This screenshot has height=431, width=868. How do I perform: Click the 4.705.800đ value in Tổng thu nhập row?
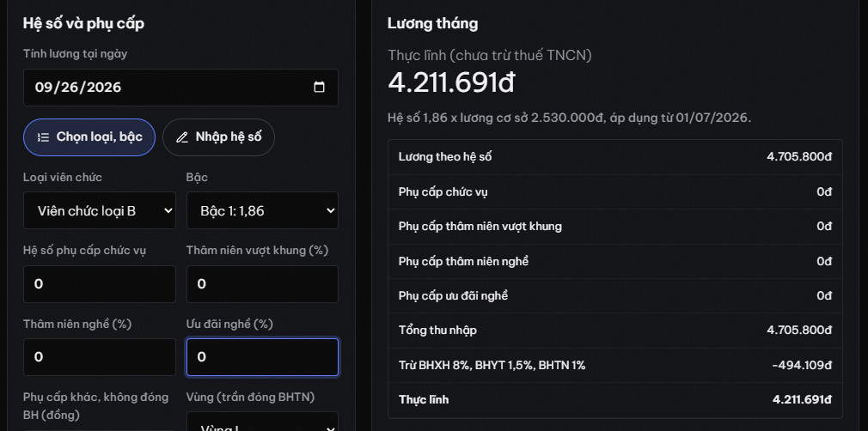coord(798,331)
